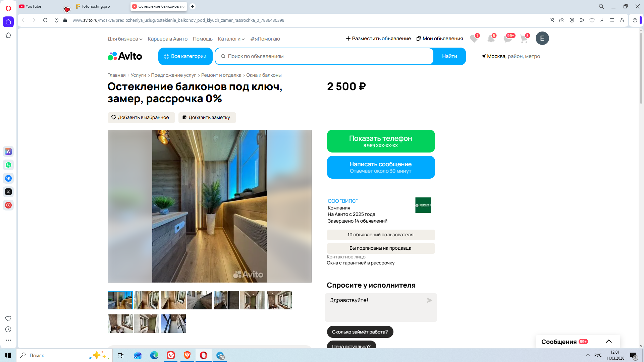Toggle Добавить в избранное
This screenshot has width=644, height=362.
pyautogui.click(x=141, y=118)
